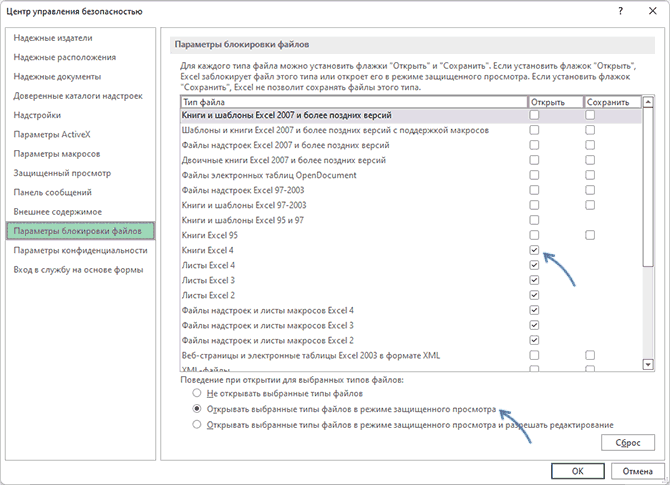Check Открыть for Файлы надстроек Excel 97-2003
This screenshot has width=670, height=485.
[534, 190]
